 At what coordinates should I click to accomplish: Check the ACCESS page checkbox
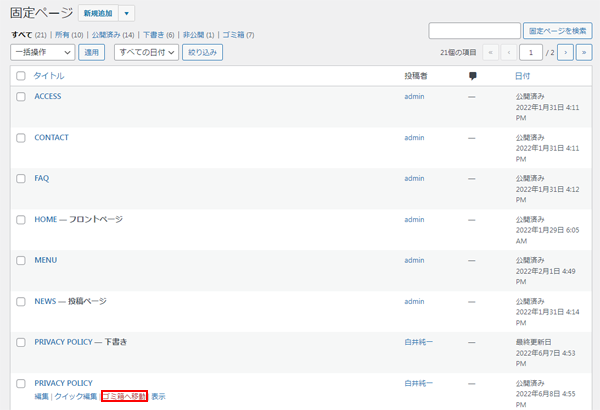tap(21, 96)
